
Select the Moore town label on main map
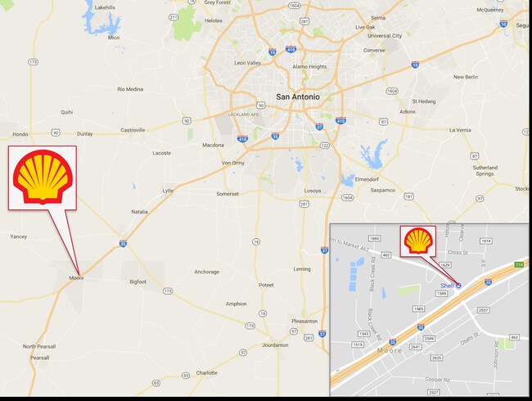coord(76,278)
